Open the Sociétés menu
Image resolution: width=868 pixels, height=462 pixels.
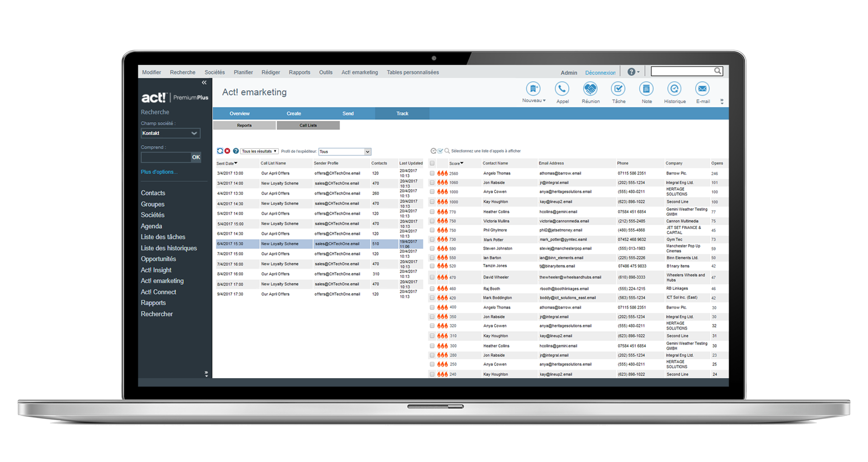click(214, 72)
